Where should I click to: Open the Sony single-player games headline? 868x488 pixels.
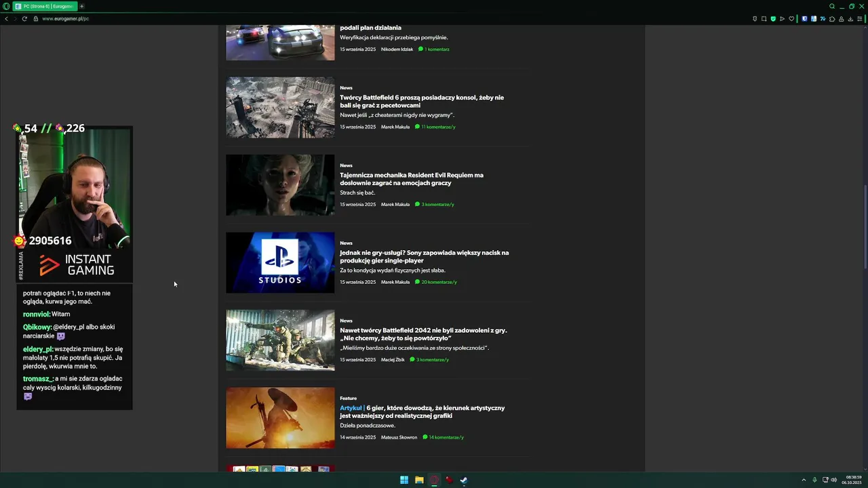[425, 256]
